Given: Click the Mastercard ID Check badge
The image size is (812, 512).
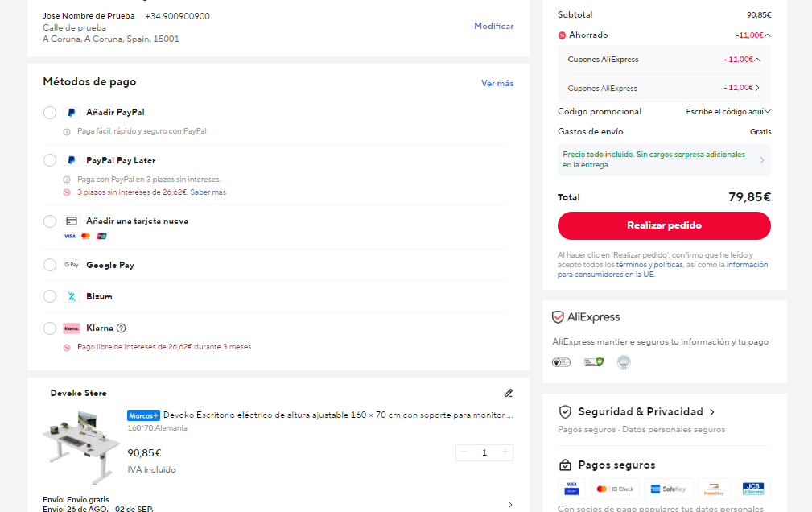Looking at the screenshot, I should [x=615, y=488].
